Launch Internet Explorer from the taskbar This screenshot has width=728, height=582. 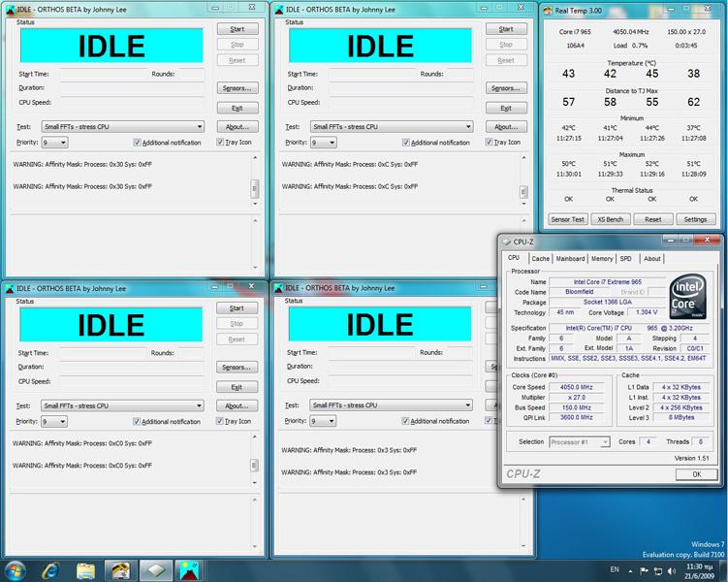[50, 571]
